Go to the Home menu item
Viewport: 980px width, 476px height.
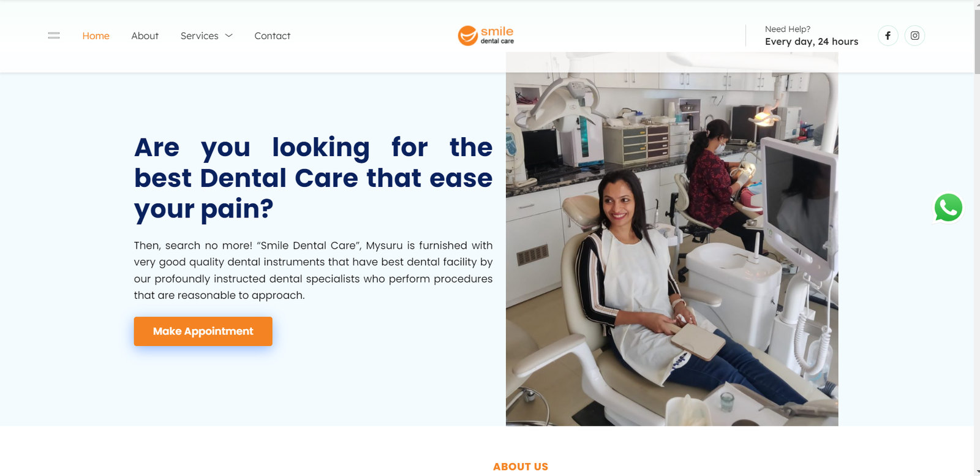coord(96,36)
